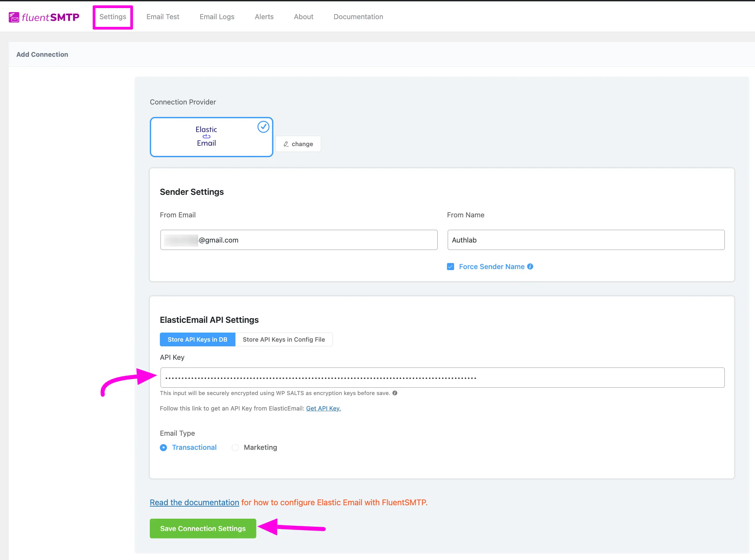Click the change provider button
Screen dimensions: 755x560
point(298,144)
